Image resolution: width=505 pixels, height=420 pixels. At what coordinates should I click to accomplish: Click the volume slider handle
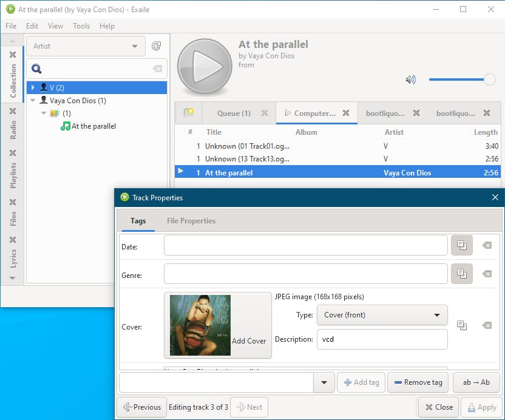(x=489, y=80)
